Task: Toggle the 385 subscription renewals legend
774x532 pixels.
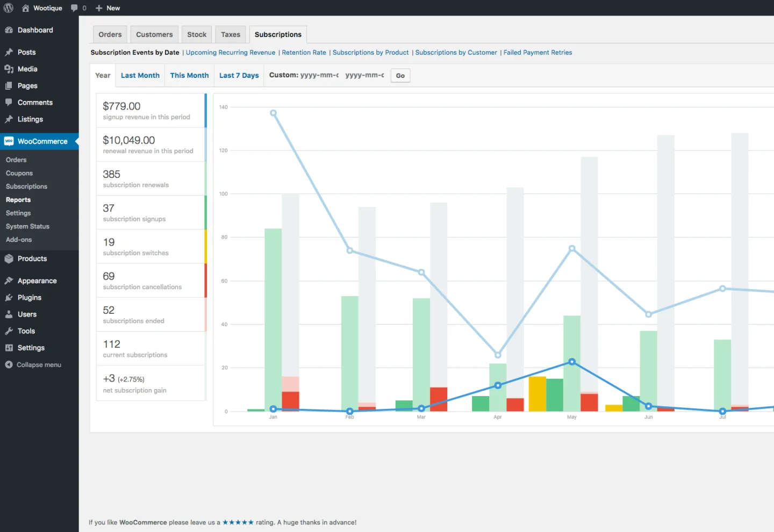Action: [152, 178]
